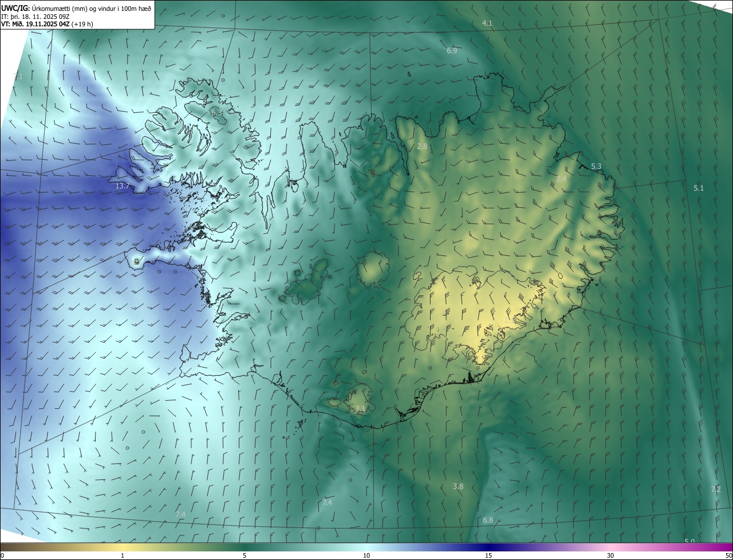The height and width of the screenshot is (560, 733).
Task: Click the color scale tick label 10
Action: (x=366, y=556)
